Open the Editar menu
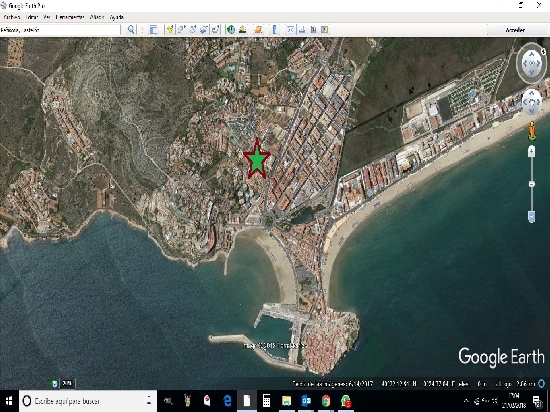Image resolution: width=550 pixels, height=412 pixels. pos(32,17)
